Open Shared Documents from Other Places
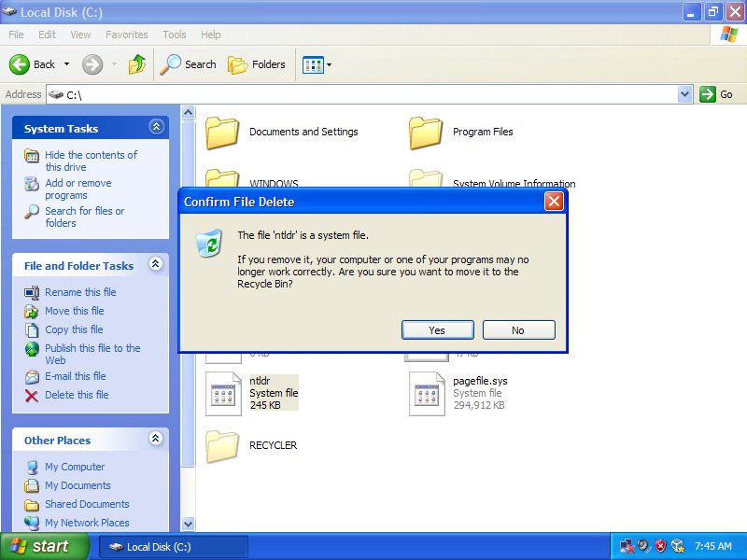Screen dimensions: 747x560 click(x=87, y=504)
